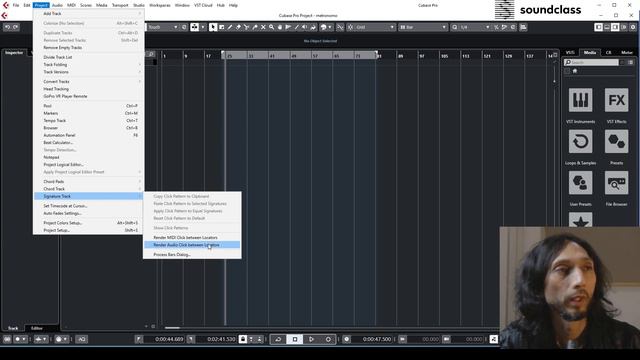Toggle the left zone visibility button
640x360 pixels.
(x=598, y=27)
